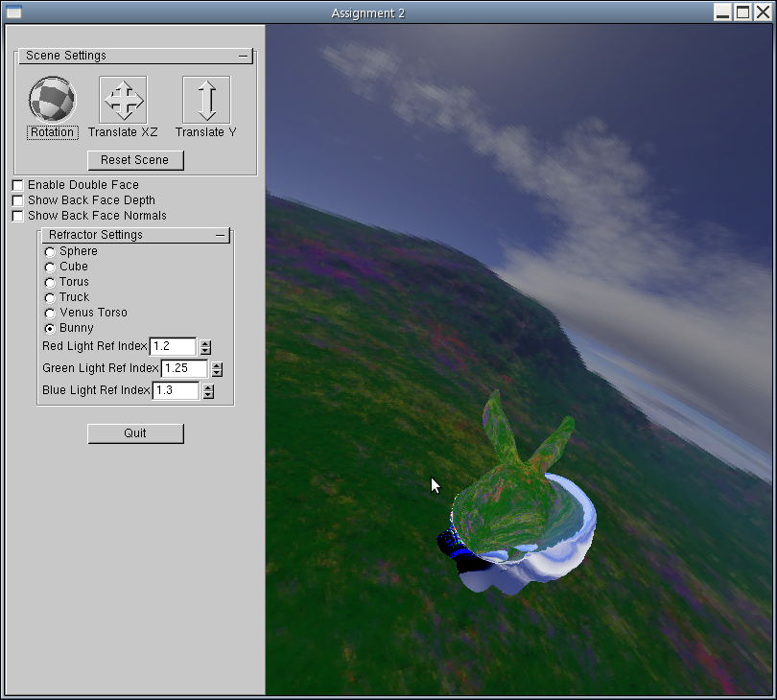
Task: Select the Sphere refractor option
Action: point(50,251)
